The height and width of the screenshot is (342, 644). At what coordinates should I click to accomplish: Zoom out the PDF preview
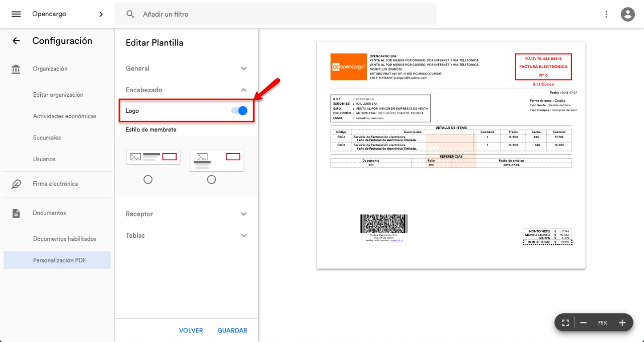click(584, 323)
